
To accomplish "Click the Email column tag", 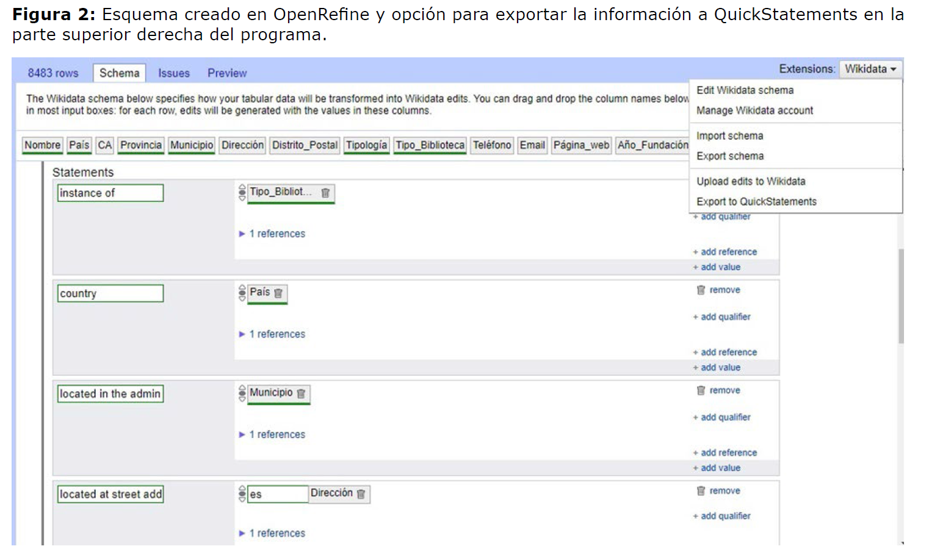I will click(532, 145).
